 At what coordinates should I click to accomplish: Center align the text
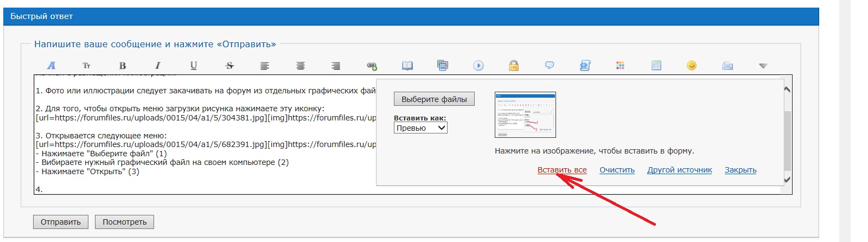tap(301, 66)
